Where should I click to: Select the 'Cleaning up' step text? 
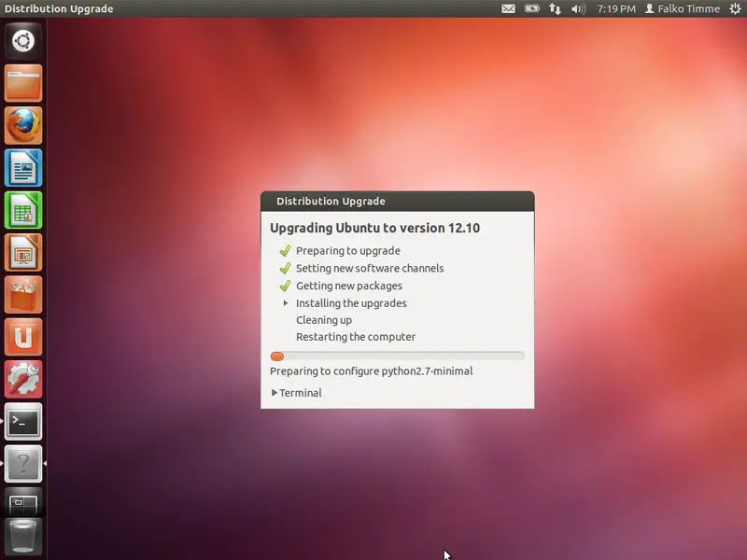tap(324, 320)
